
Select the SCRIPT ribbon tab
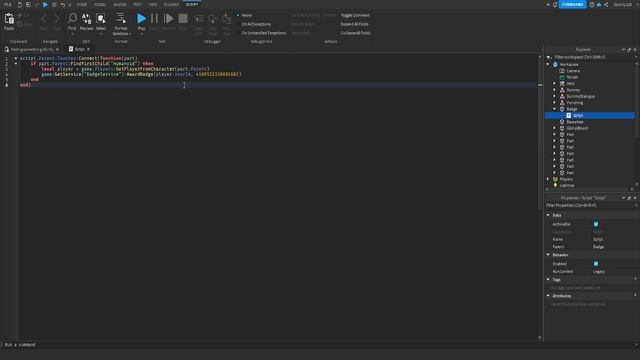(192, 4)
